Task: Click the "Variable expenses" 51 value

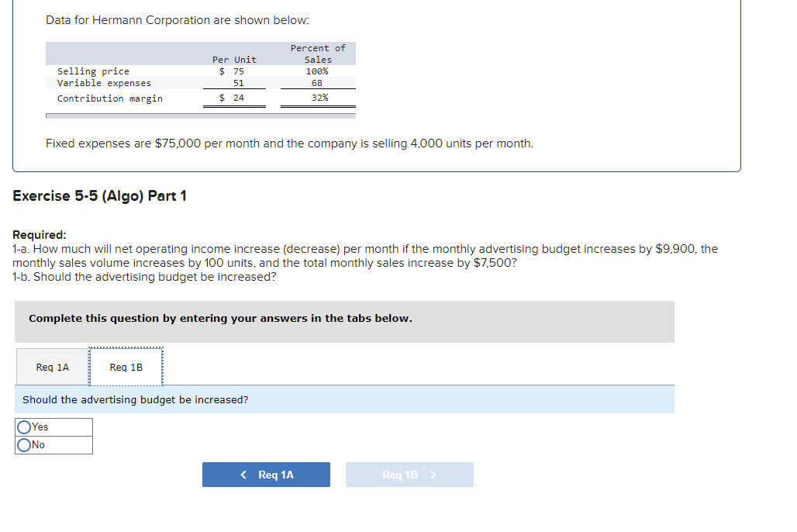Action: [x=238, y=82]
